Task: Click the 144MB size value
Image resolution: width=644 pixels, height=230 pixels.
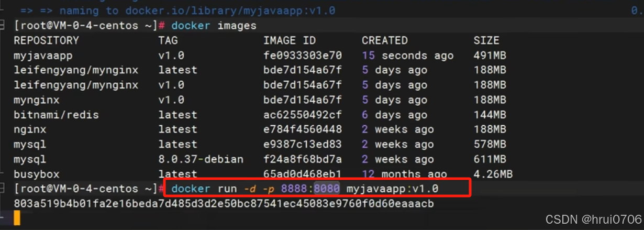Action: 490,115
